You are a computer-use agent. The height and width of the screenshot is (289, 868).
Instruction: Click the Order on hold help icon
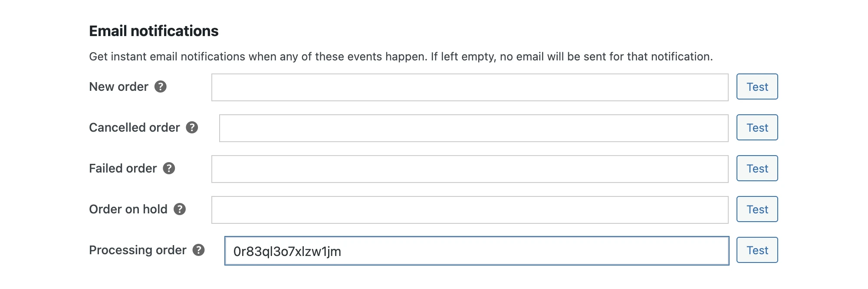tap(180, 209)
